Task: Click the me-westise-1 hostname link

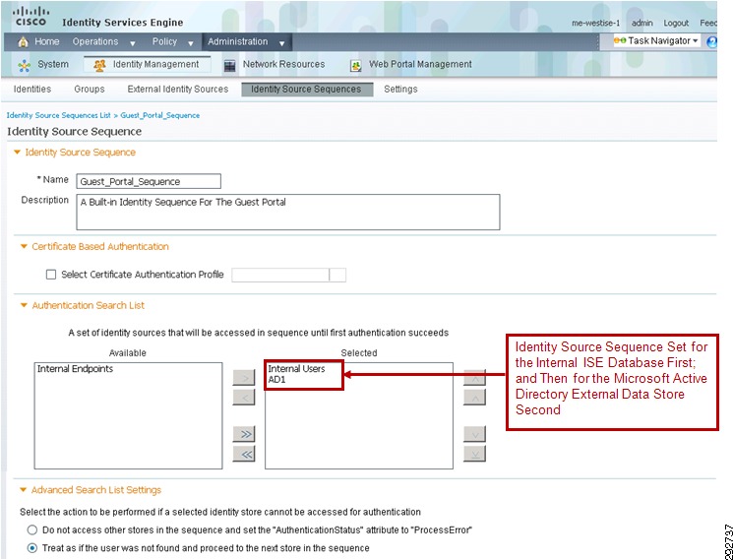Action: [x=596, y=23]
